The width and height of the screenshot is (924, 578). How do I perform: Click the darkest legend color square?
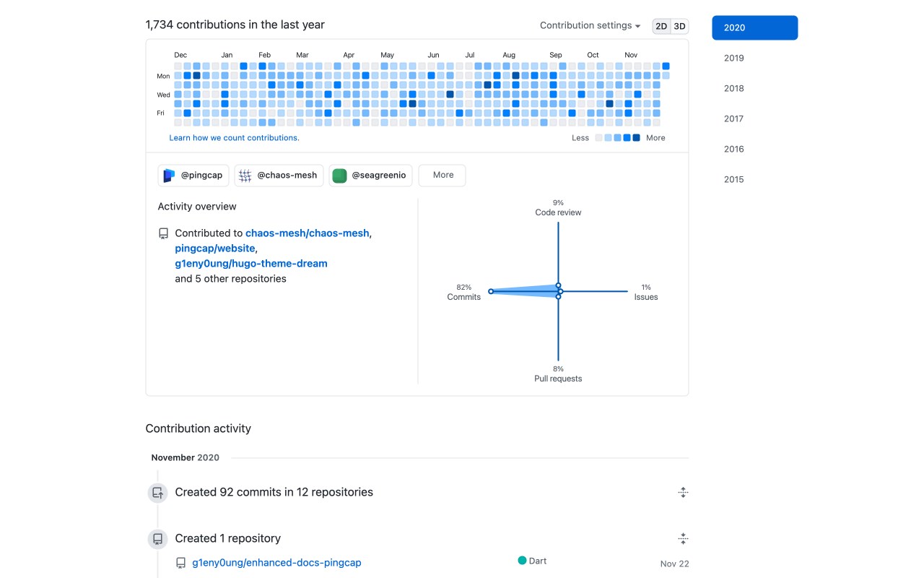(x=636, y=138)
